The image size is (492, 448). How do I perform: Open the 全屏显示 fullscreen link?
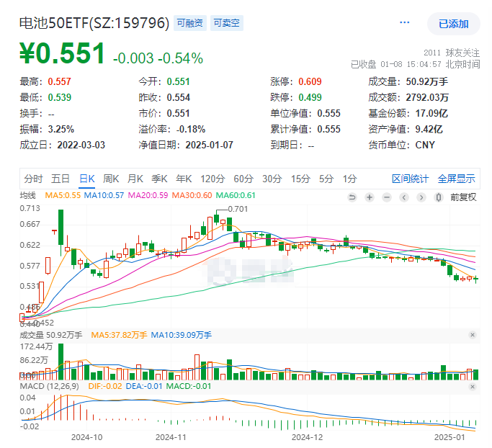456,179
